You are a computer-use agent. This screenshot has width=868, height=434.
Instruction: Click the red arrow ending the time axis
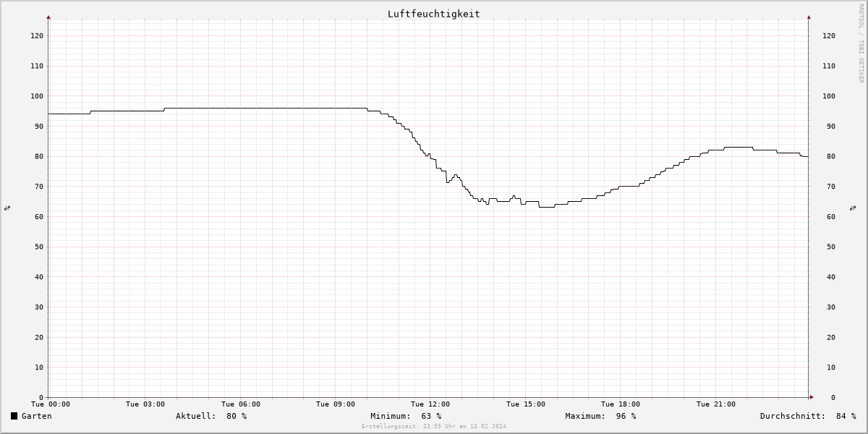(x=812, y=397)
